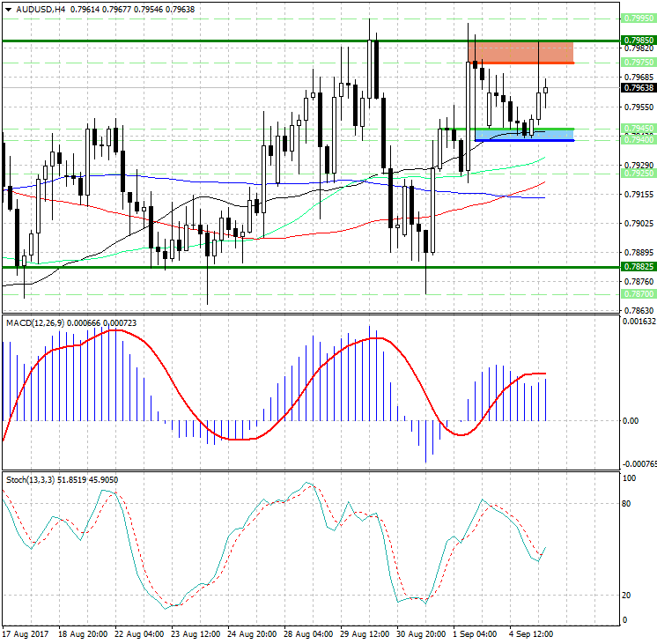Click the triangle icon beside AUDUSD,H4 title
Screen dimensions: 657x644
(x=7, y=10)
